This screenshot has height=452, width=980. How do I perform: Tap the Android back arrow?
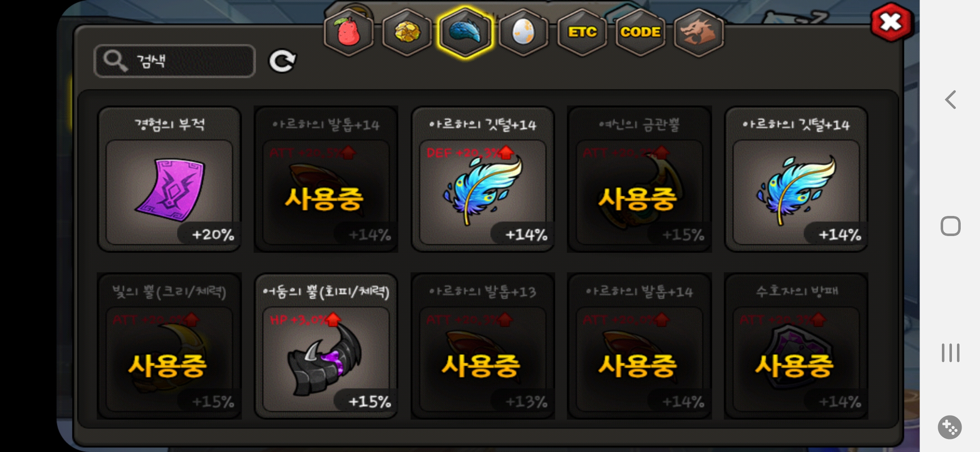[x=950, y=100]
